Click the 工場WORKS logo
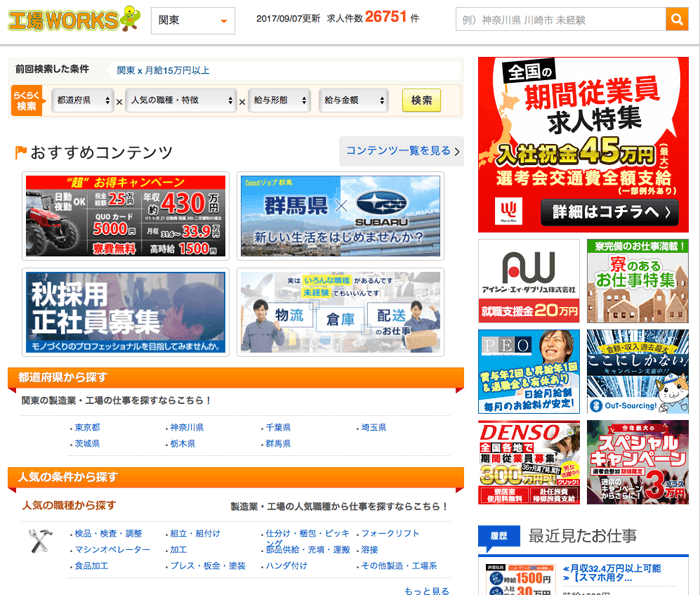Screen dimensions: 700x595 tap(74, 19)
